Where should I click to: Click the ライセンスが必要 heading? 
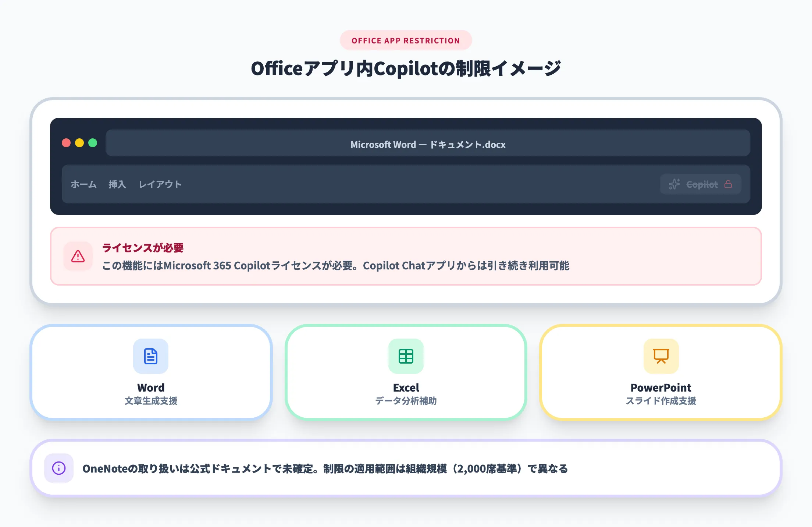pos(143,248)
